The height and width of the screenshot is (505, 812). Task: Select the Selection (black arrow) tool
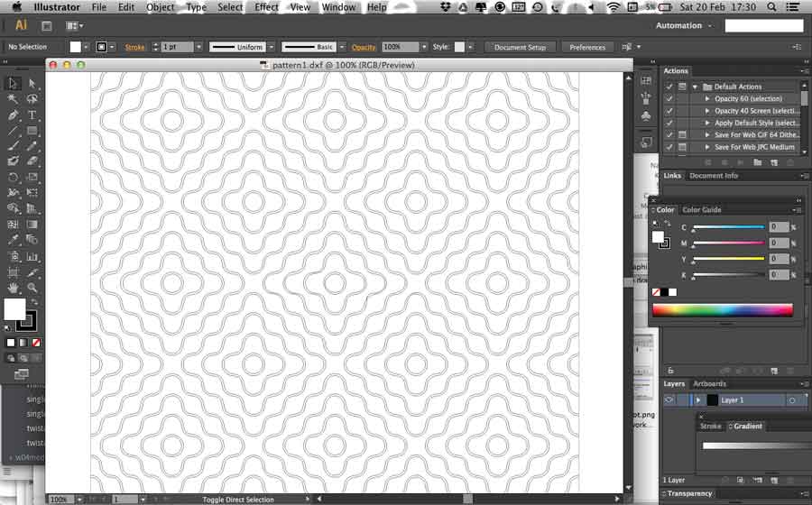[13, 83]
